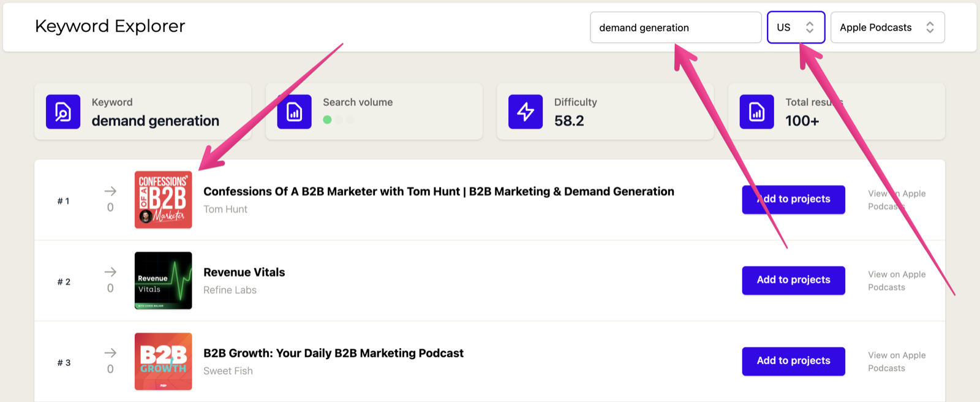Click the Search volume label
The image size is (980, 402).
(x=358, y=102)
